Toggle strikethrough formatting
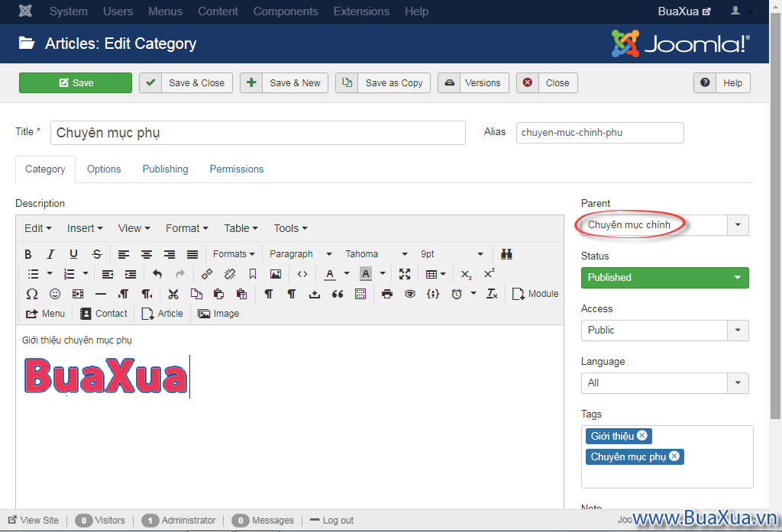 (97, 254)
